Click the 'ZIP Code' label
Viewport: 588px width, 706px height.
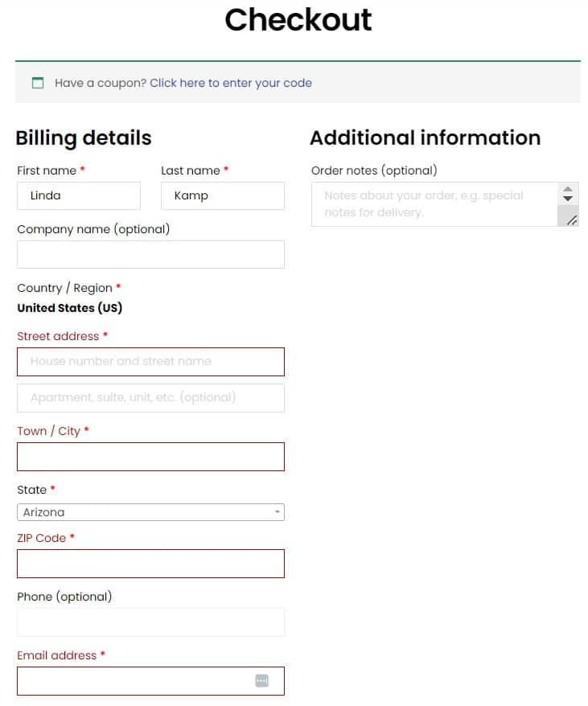42,538
